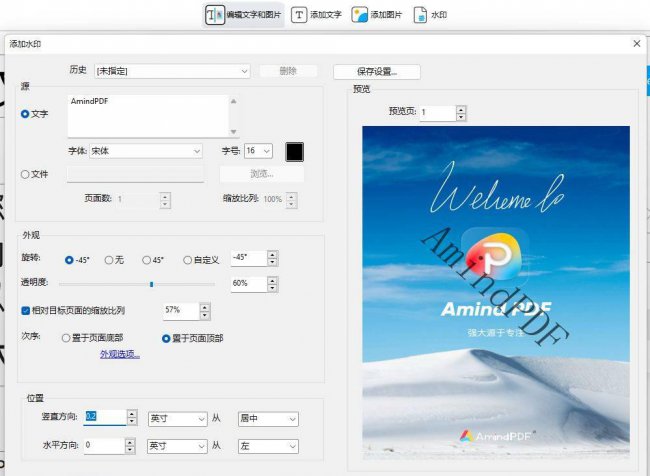Decrease the scale ratio (缩放比例) stepper
This screenshot has width=650, height=476.
coord(291,204)
